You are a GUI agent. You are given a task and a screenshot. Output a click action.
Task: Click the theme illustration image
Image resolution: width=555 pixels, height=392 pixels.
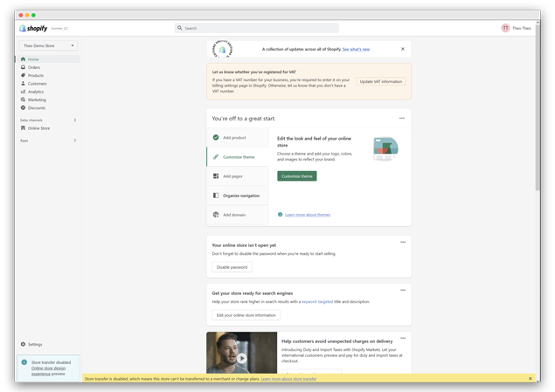click(x=385, y=148)
